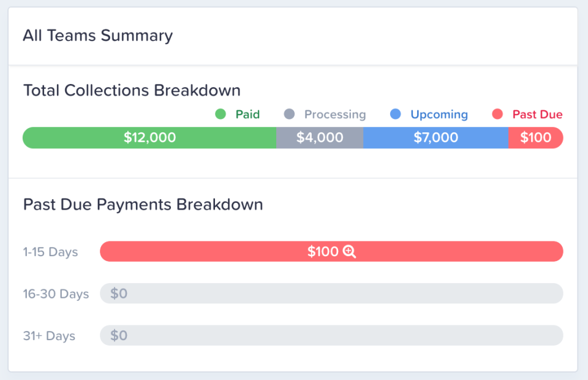Click the green Paid legend dot
Screen dimensions: 588x380
pyautogui.click(x=221, y=114)
